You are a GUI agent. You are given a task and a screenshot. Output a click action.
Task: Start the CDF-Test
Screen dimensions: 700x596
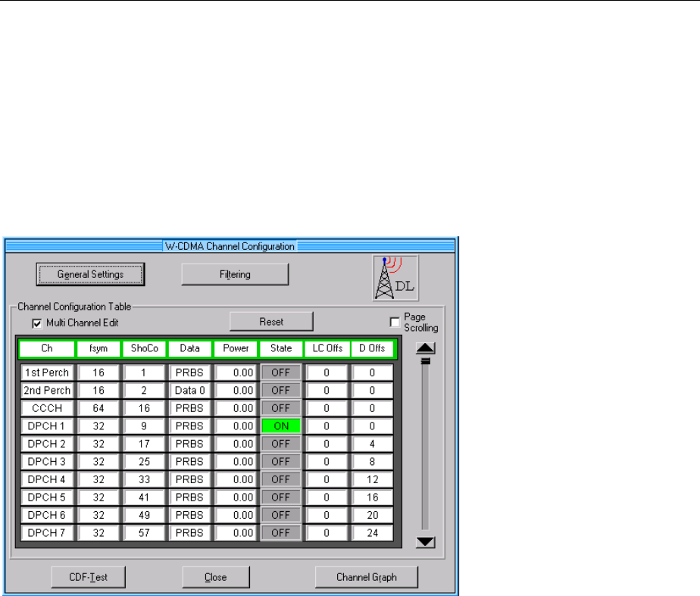(89, 577)
